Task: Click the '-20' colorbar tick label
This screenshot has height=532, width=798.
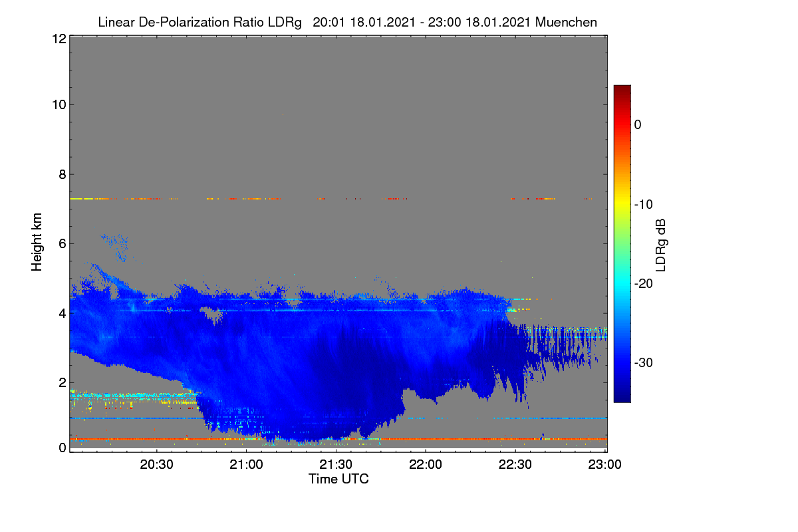Action: [644, 283]
